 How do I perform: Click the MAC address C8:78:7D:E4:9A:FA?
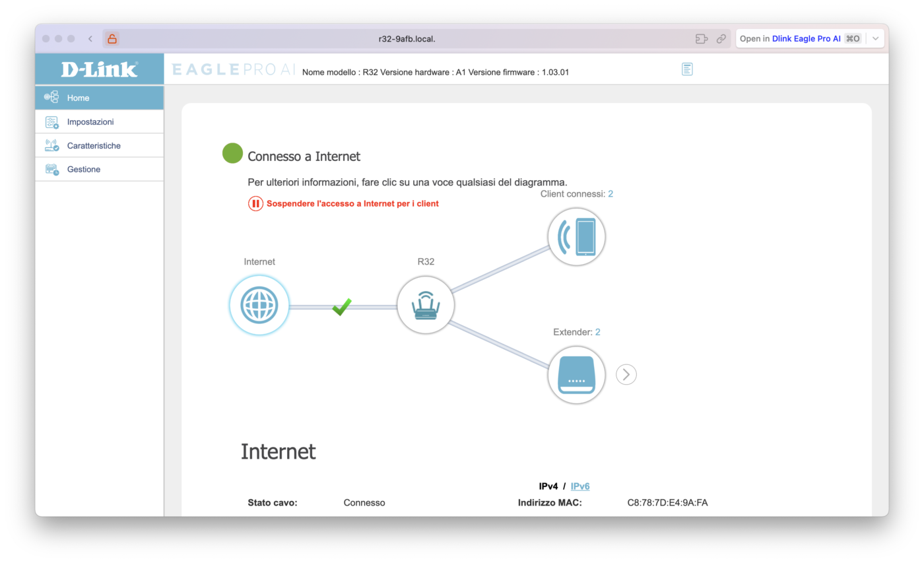[x=667, y=503]
